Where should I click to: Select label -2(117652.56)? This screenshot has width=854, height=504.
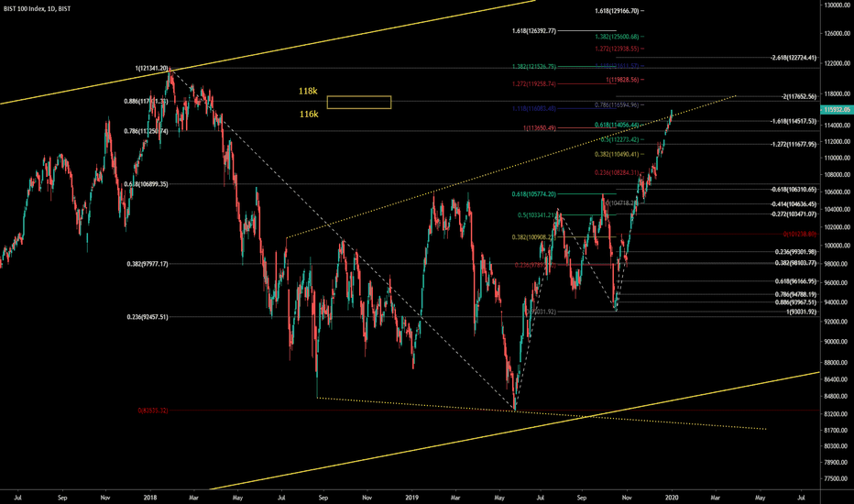coord(800,96)
